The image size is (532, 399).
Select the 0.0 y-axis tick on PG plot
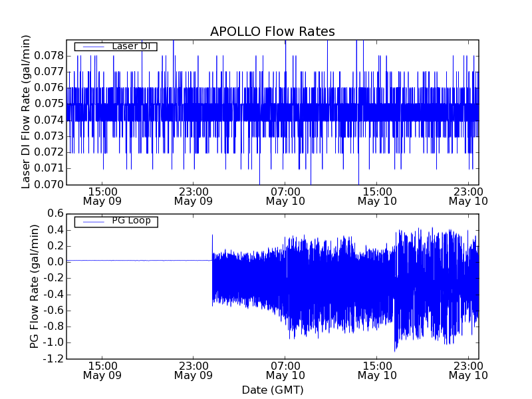[55, 262]
